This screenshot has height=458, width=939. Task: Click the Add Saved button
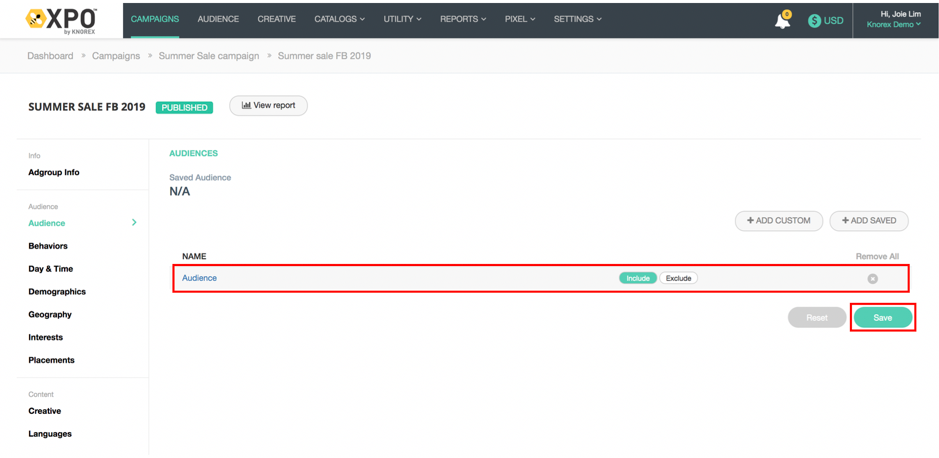pos(868,221)
